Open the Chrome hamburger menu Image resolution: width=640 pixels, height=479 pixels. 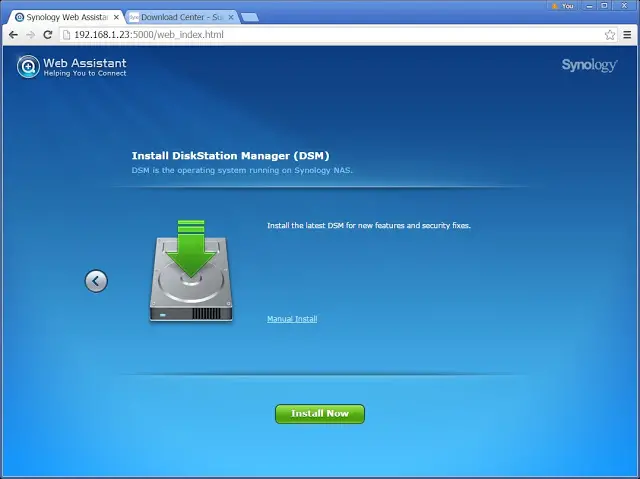627,35
